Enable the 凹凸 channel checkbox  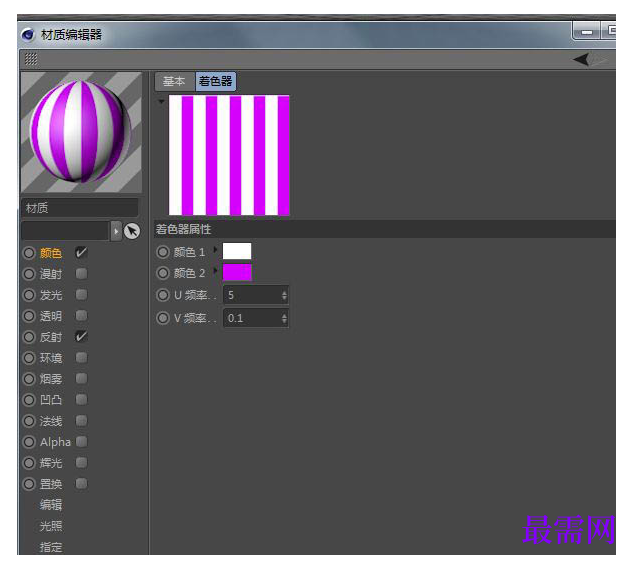click(81, 400)
